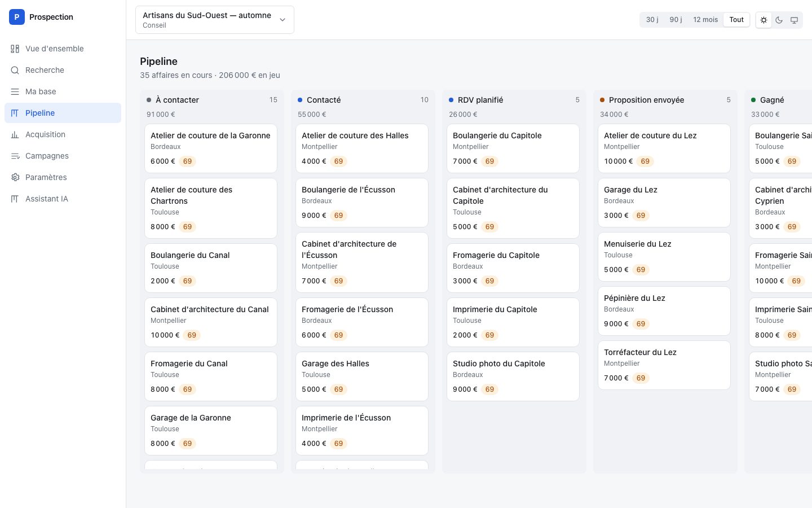Click the Recherche magnifier icon
812x508 pixels.
click(15, 70)
